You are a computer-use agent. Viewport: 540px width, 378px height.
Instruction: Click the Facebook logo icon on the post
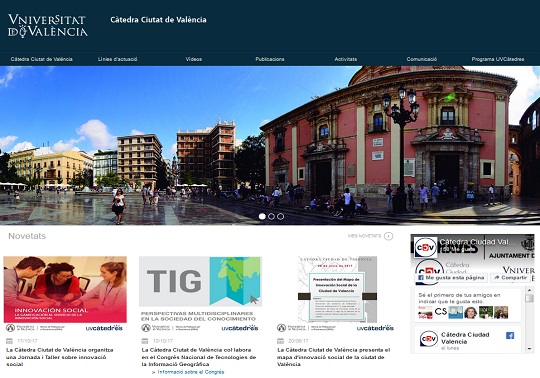tap(510, 335)
